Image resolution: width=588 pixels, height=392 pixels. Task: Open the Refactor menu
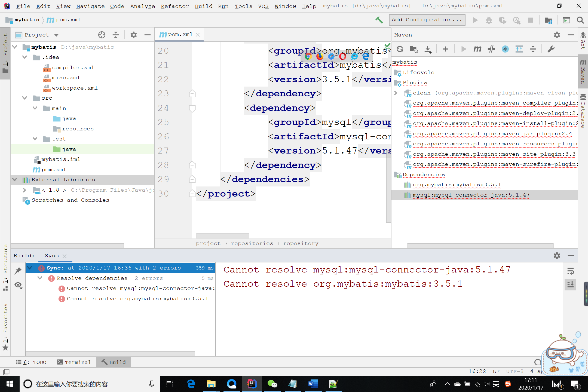[x=174, y=6]
